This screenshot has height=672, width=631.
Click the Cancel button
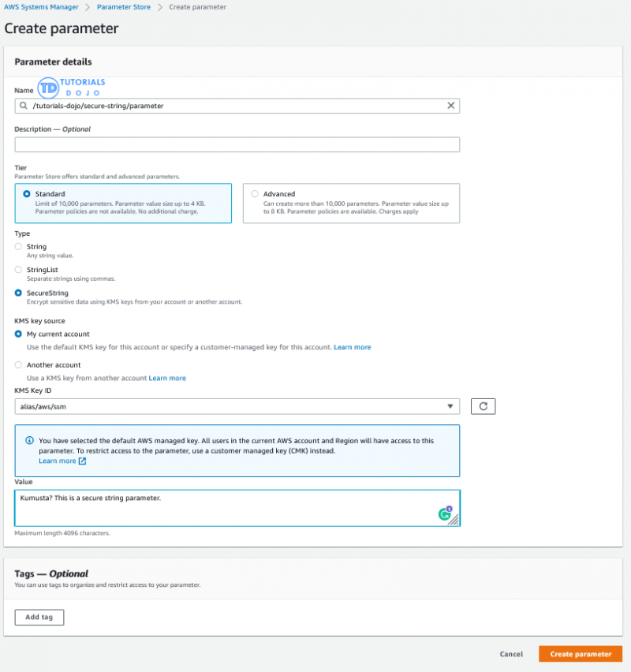click(x=511, y=654)
